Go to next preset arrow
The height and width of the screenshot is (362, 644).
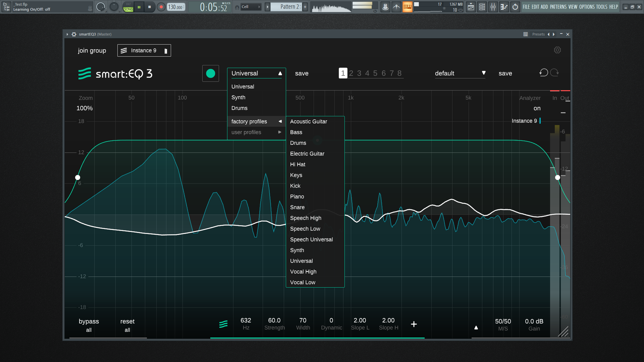tap(553, 34)
